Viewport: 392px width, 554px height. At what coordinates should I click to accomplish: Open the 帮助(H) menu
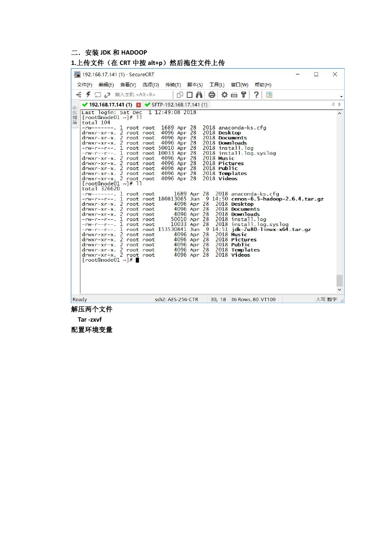click(x=263, y=85)
